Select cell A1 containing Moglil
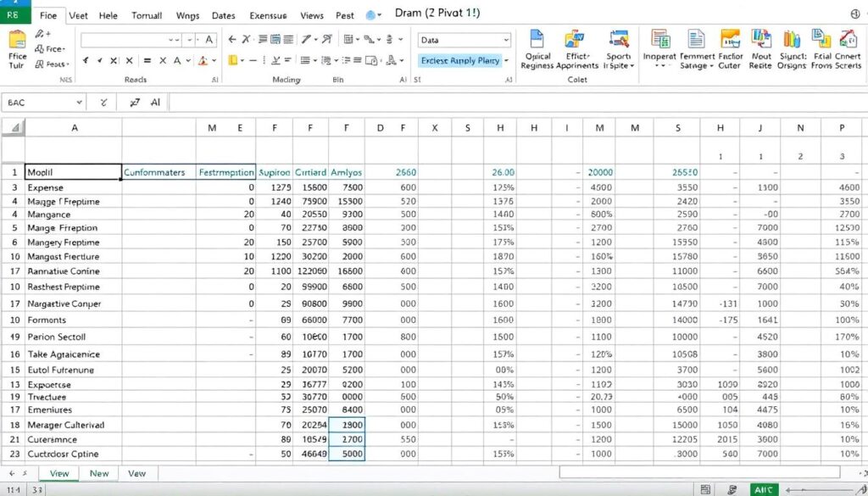The width and height of the screenshot is (868, 496). tap(73, 171)
